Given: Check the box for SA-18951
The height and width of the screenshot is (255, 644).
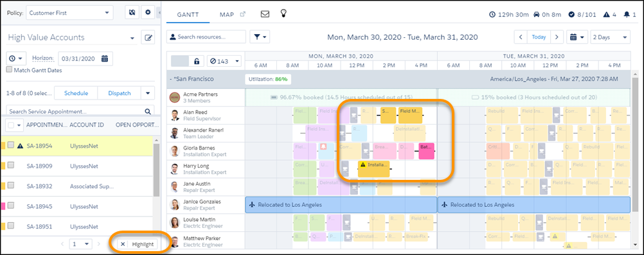Looking at the screenshot, I should (11, 225).
